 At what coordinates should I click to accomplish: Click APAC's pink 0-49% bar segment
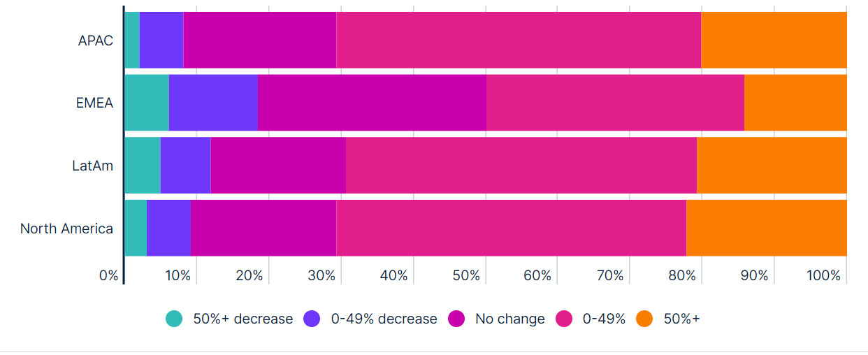[x=519, y=40]
